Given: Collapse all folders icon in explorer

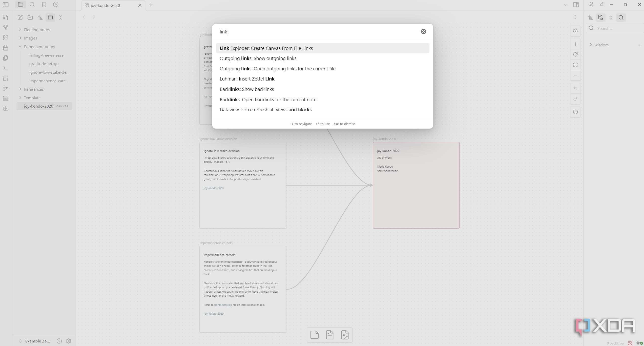Looking at the screenshot, I should point(60,17).
